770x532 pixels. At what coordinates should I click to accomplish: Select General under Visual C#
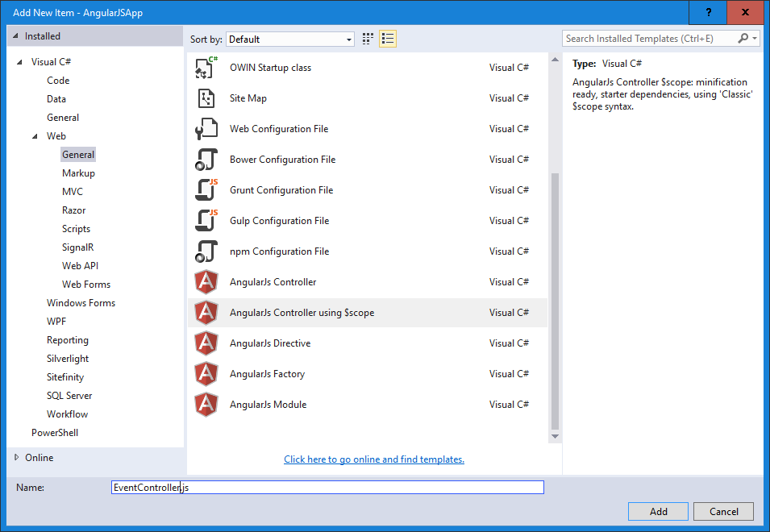[x=63, y=118]
